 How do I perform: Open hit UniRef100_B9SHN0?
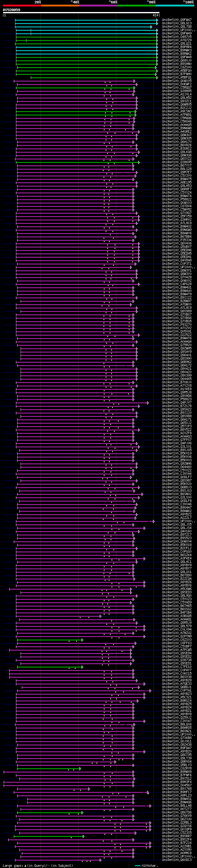pos(177,64)
